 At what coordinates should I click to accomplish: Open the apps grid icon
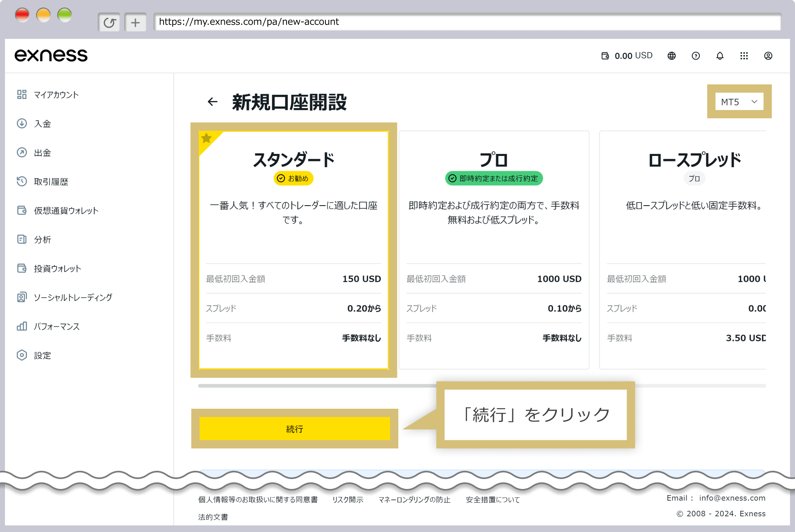(744, 56)
